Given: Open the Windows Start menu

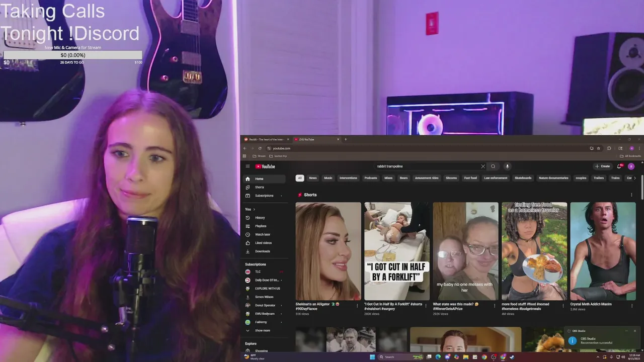Looking at the screenshot, I should pyautogui.click(x=372, y=357).
